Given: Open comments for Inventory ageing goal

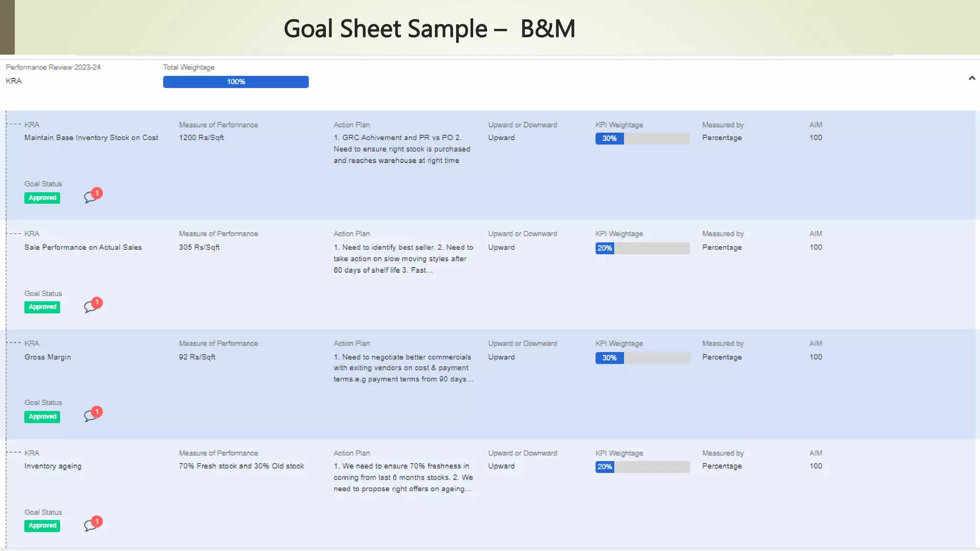Looking at the screenshot, I should [x=91, y=525].
